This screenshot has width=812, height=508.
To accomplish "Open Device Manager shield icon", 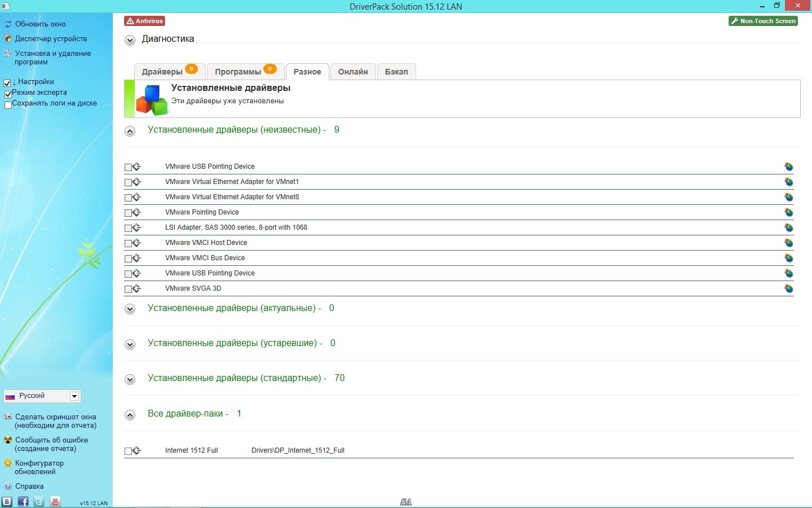I will (x=8, y=39).
